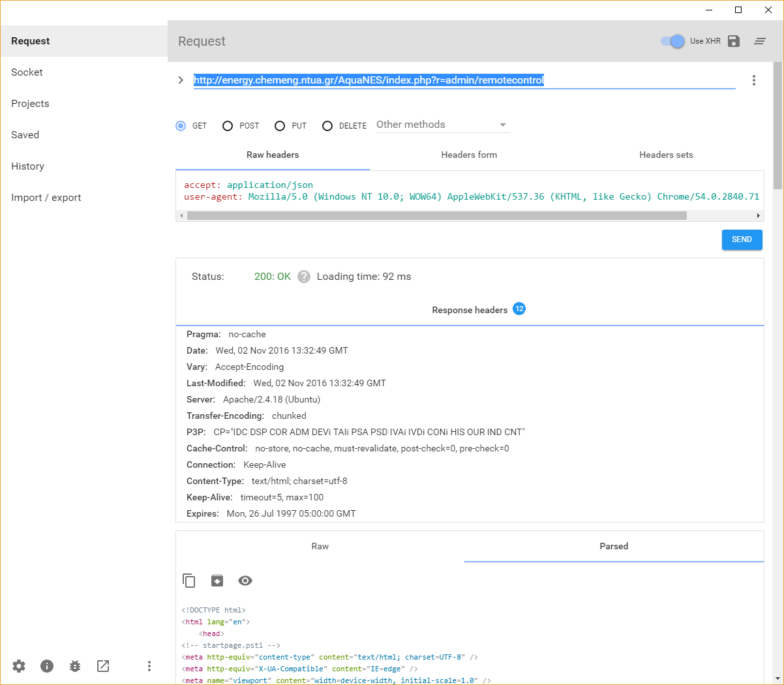Click the open in new window icon

coord(103,666)
